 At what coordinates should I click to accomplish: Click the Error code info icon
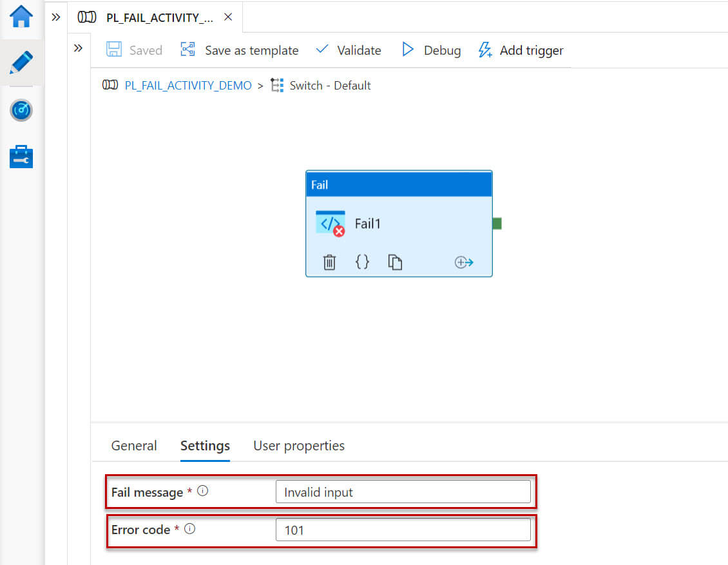(x=190, y=529)
